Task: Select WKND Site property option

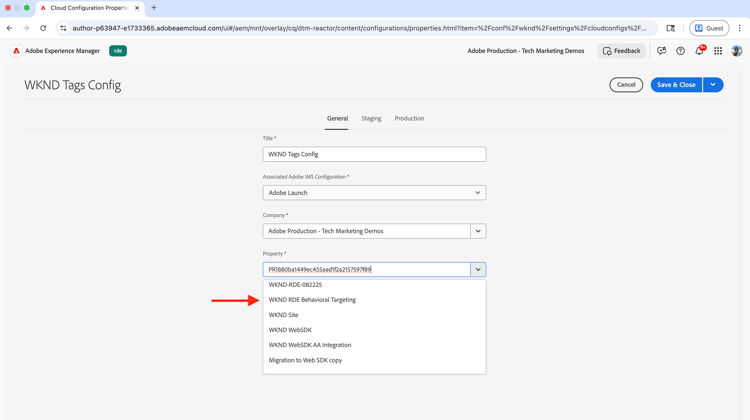Action: 374,315
